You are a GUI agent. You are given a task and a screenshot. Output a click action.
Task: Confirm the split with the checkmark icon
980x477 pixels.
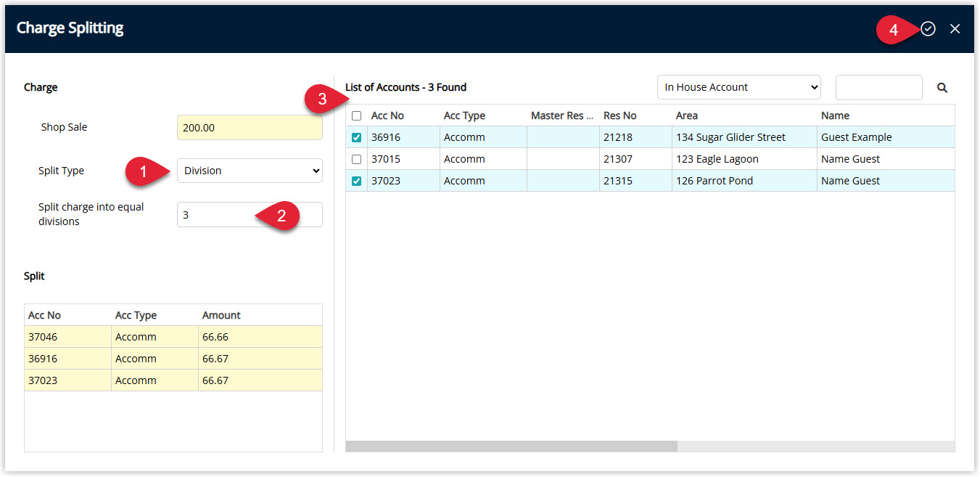pos(928,29)
